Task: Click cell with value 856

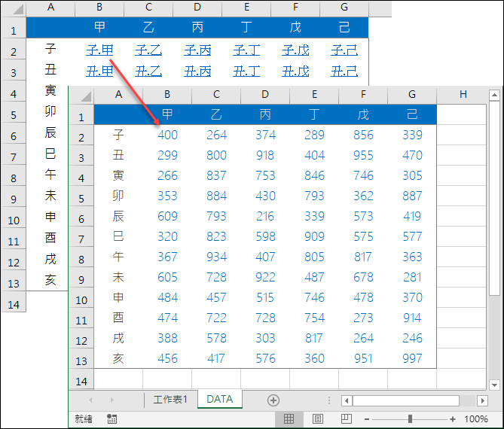Action: click(364, 135)
